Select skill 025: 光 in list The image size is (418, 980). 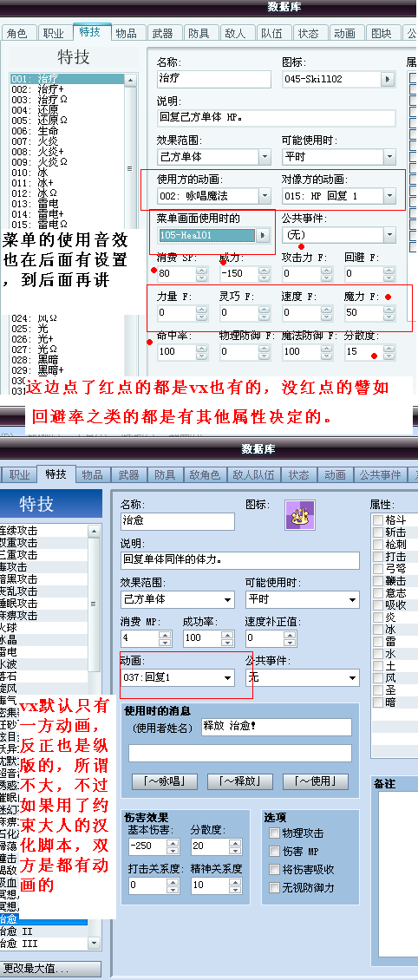point(68,328)
